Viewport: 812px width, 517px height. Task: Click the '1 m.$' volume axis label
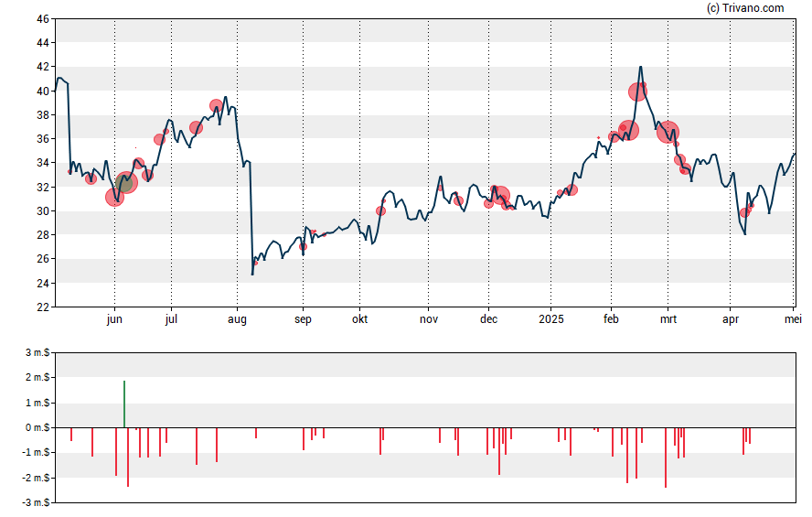37,403
